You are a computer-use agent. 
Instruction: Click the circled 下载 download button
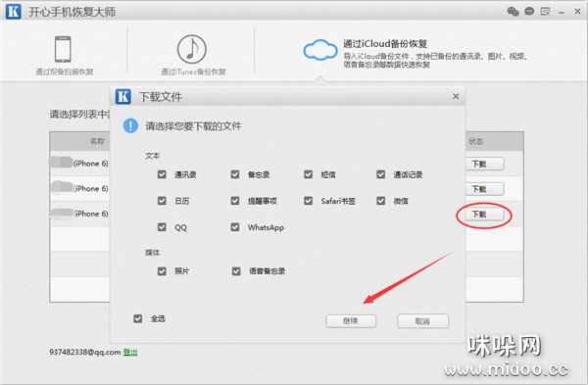(x=484, y=215)
